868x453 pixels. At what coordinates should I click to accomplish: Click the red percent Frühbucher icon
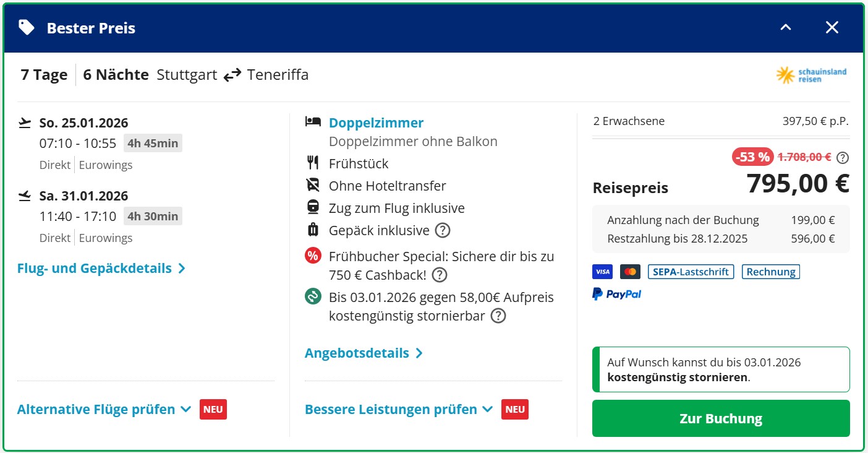pos(313,256)
